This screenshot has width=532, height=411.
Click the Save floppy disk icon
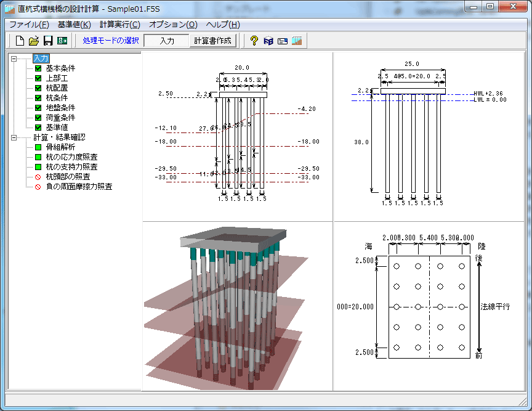tap(47, 41)
